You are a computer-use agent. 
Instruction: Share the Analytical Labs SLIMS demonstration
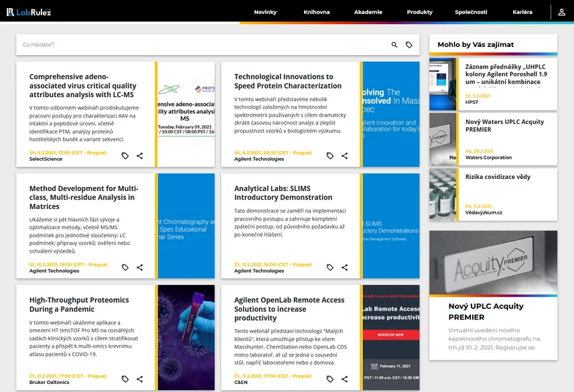tap(344, 267)
